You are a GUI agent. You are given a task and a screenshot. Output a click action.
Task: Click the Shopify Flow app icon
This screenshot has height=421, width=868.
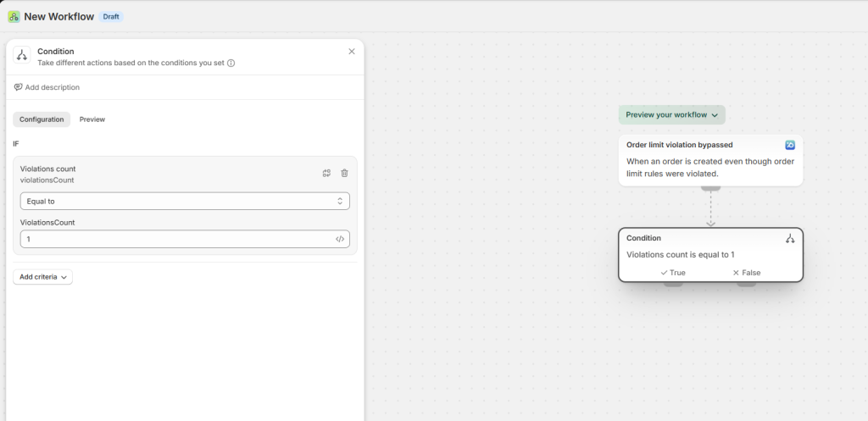pos(14,16)
